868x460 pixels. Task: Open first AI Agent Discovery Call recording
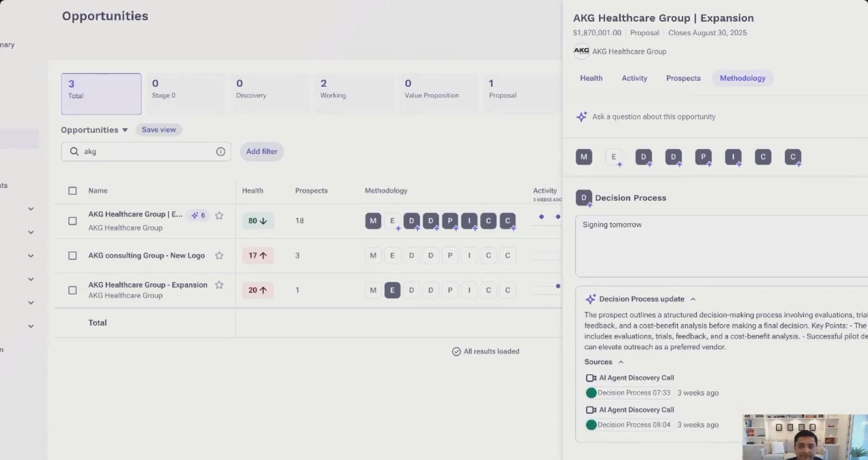pos(636,378)
